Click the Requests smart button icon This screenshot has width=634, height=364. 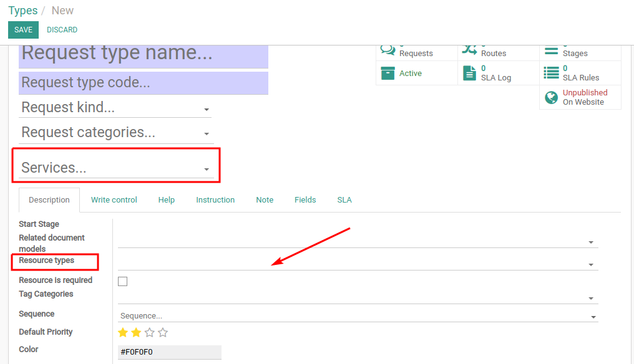389,50
